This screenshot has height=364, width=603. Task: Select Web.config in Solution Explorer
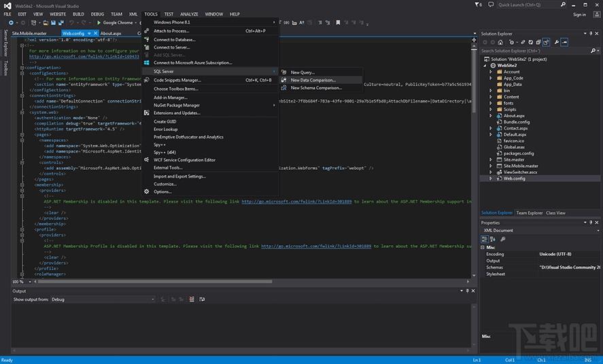pyautogui.click(x=514, y=179)
